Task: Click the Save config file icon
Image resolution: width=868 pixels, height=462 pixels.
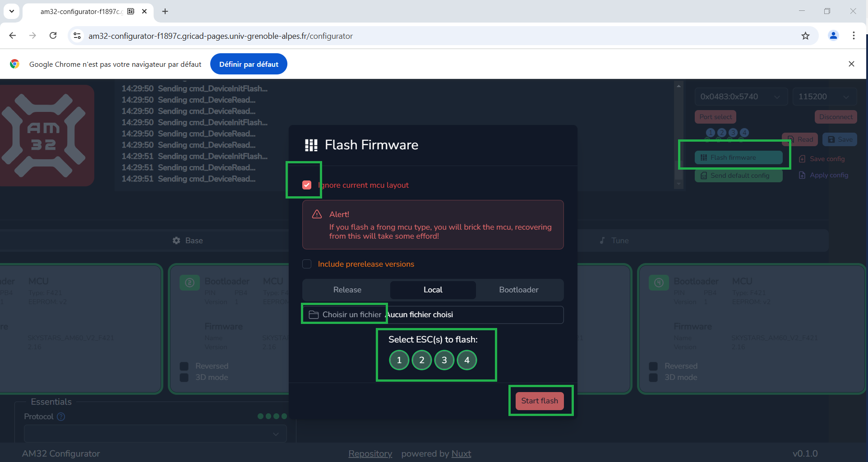Action: 802,159
